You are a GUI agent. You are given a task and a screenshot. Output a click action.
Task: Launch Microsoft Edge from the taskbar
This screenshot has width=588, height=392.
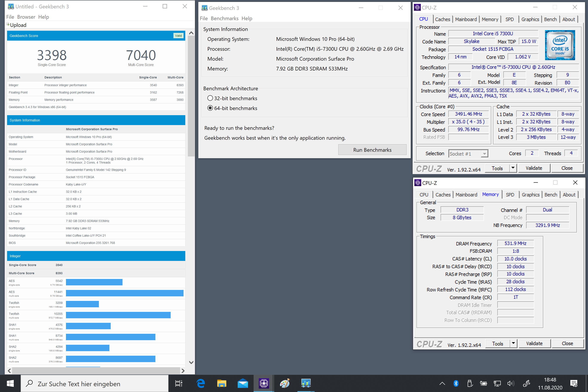click(x=201, y=383)
